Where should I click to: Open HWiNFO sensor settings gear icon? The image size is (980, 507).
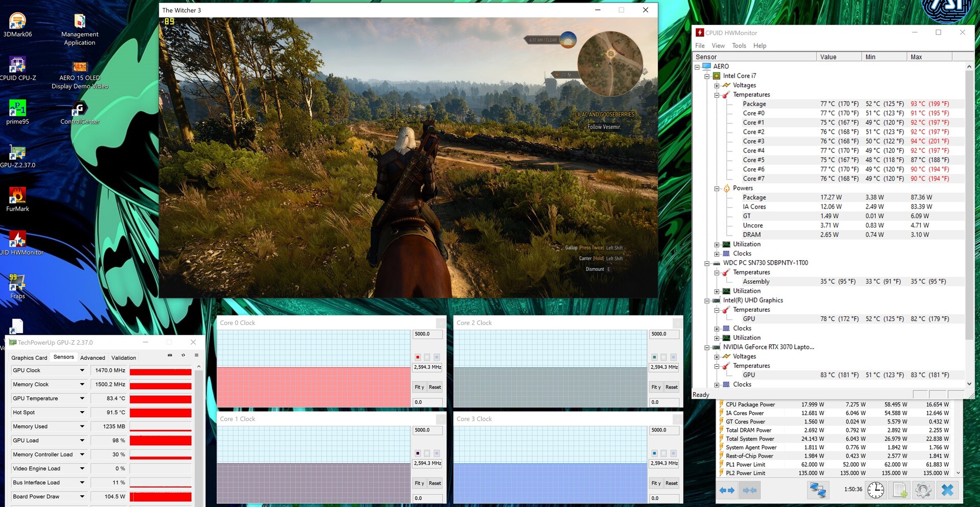click(x=923, y=490)
